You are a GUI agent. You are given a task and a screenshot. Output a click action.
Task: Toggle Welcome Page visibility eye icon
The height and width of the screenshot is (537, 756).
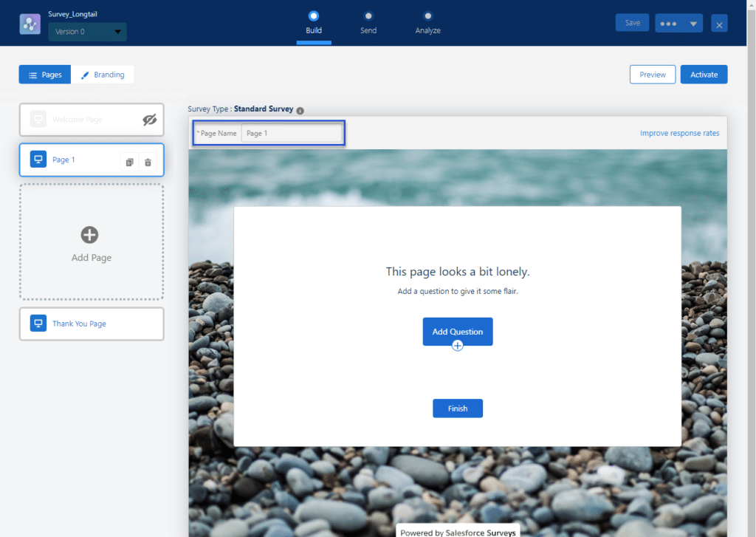(x=149, y=120)
